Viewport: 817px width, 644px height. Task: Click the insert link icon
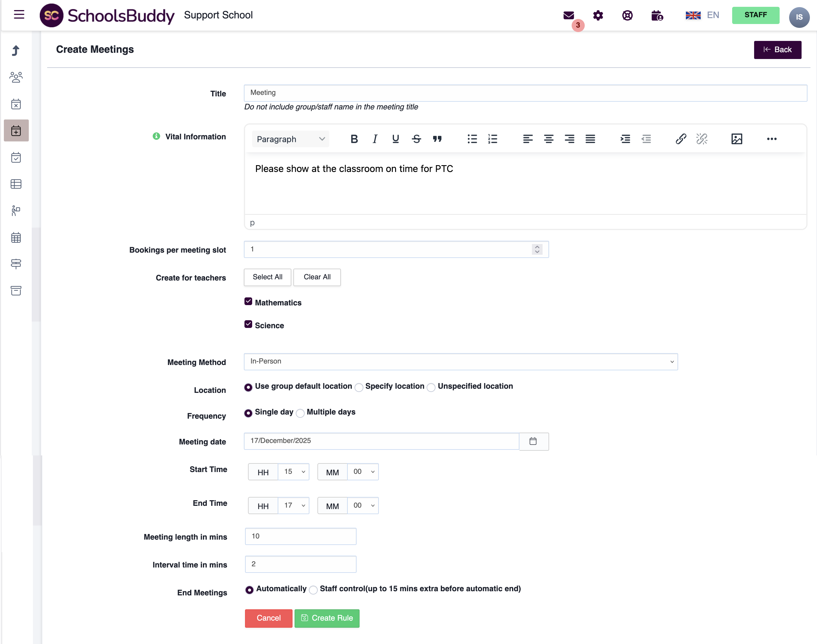point(681,139)
